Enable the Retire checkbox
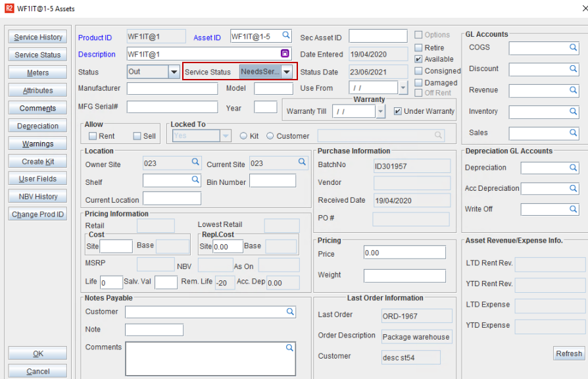This screenshot has height=379, width=588. (419, 48)
